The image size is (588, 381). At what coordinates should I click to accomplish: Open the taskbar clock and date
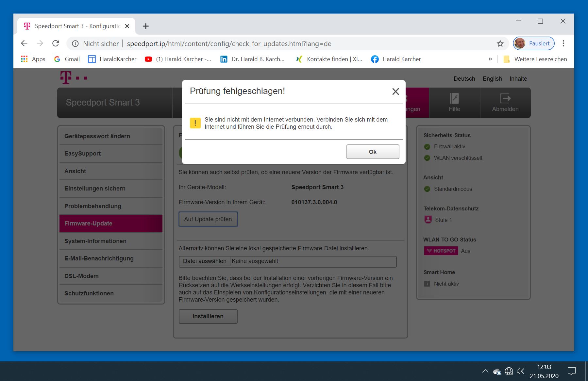pyautogui.click(x=544, y=371)
